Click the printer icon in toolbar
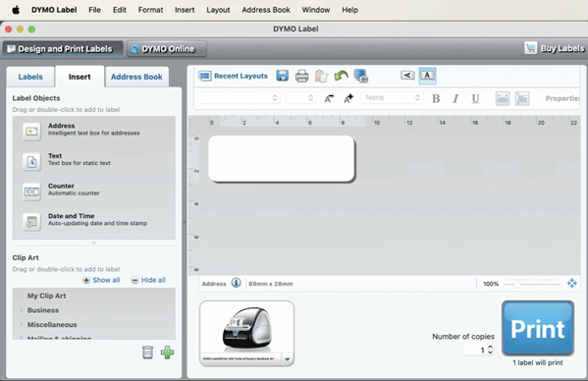 [x=302, y=77]
